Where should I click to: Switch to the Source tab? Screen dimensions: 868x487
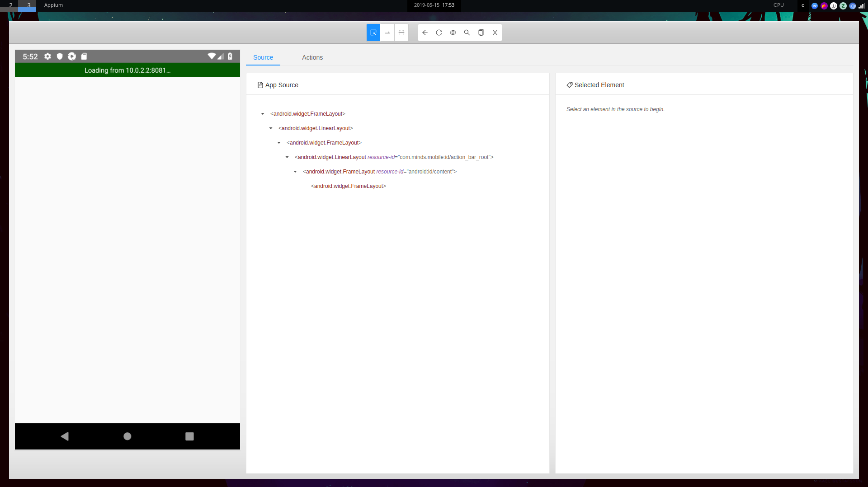click(x=263, y=57)
